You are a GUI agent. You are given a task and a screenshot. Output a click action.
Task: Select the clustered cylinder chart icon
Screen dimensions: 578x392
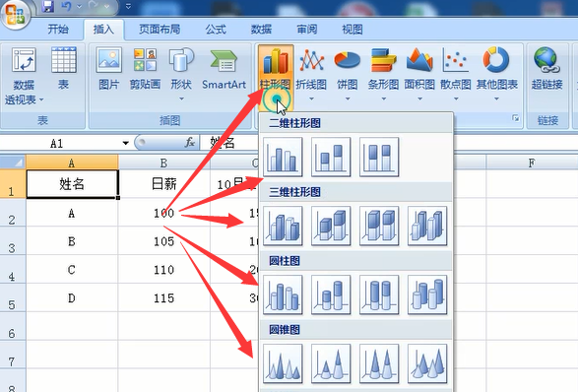coord(283,294)
